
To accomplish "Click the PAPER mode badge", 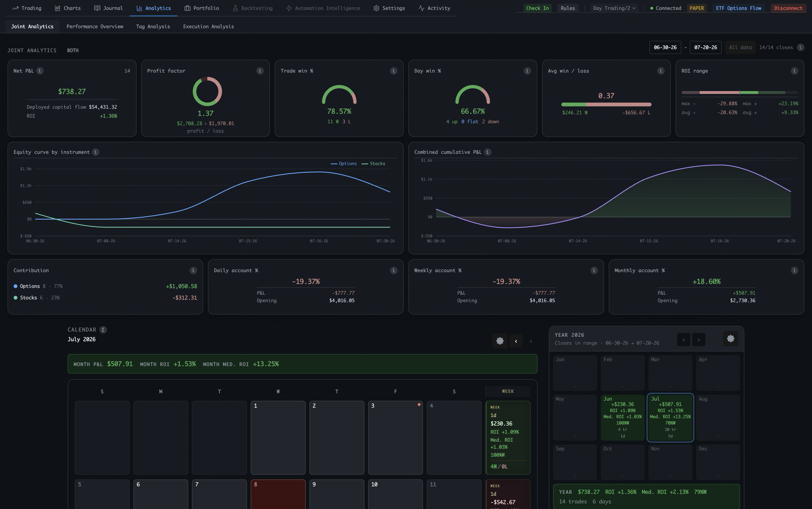I will tap(696, 8).
